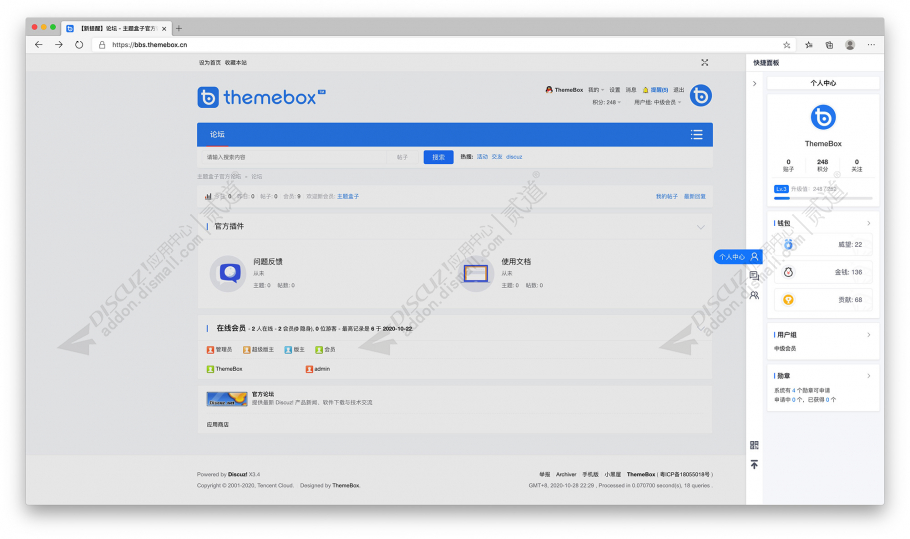Click the discuz hot search keyword

(x=514, y=157)
